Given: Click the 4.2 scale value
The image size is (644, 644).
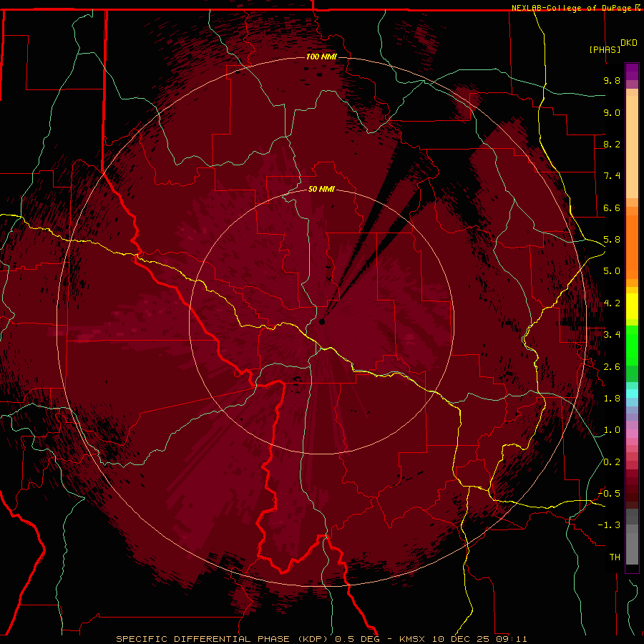Looking at the screenshot, I should coord(612,303).
